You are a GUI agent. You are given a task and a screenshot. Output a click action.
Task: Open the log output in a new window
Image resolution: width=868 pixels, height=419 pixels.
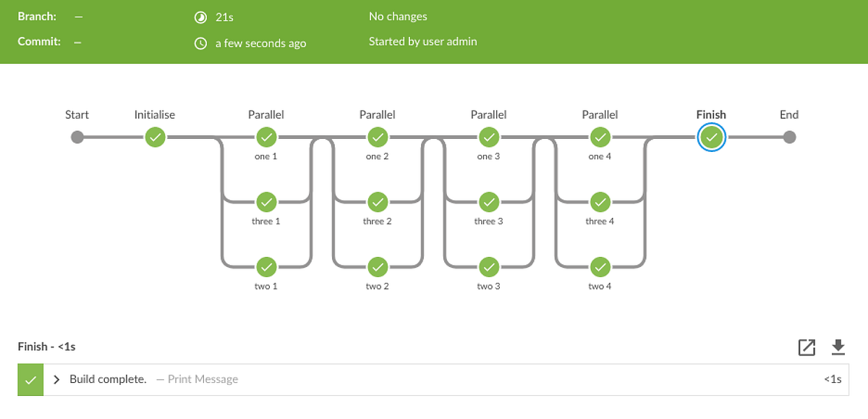(807, 347)
